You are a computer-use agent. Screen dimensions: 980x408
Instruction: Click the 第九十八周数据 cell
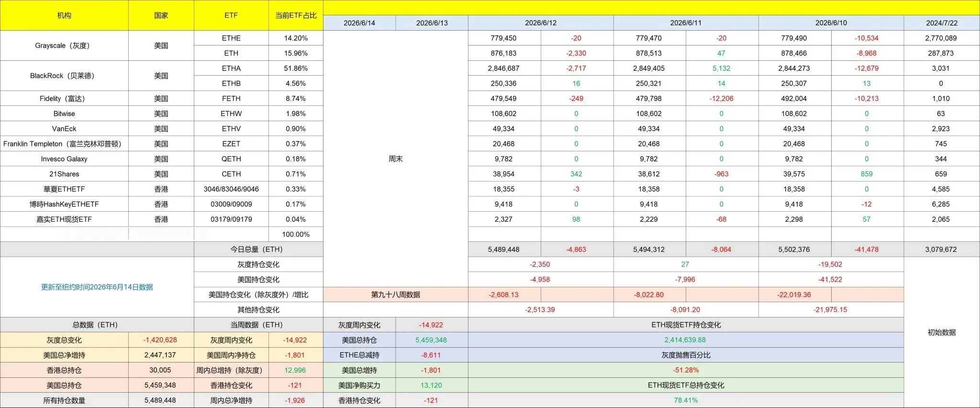click(396, 295)
